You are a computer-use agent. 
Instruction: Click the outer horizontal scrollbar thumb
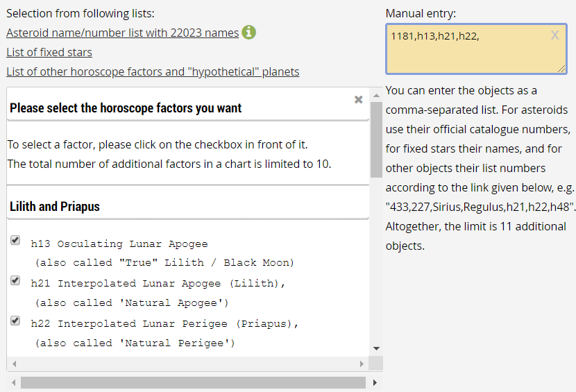[193, 382]
